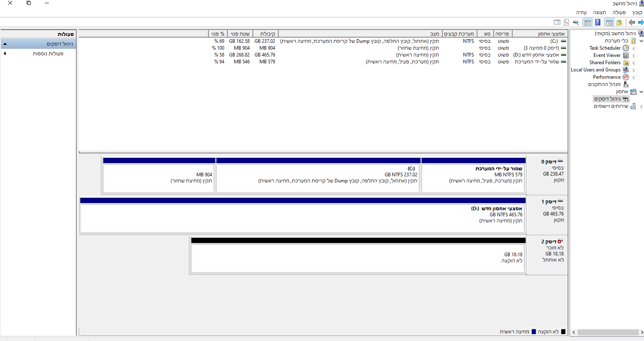Expand the Performance tree node
This screenshot has width=644, height=341.
(x=633, y=77)
